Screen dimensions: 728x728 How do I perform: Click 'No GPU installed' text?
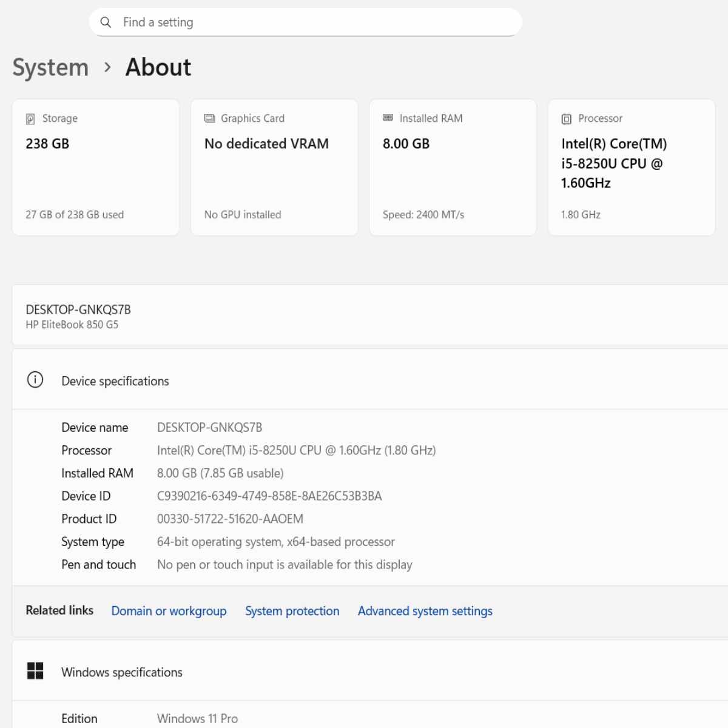coord(243,215)
